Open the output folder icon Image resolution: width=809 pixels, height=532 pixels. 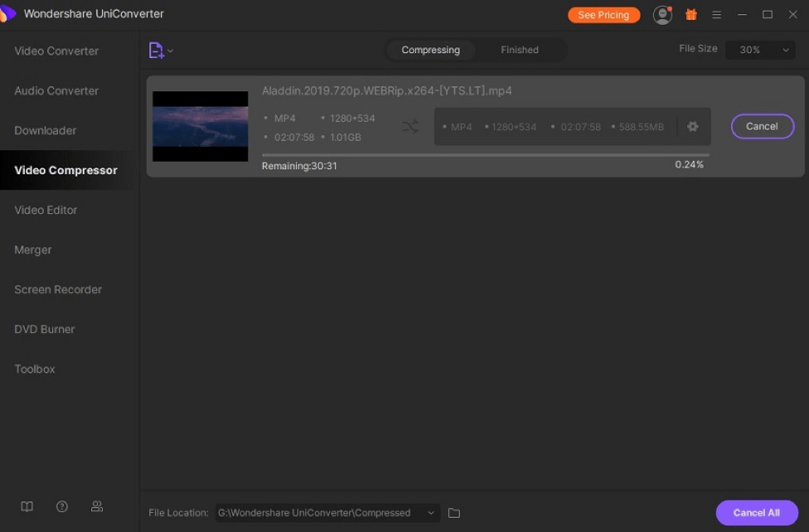(454, 513)
